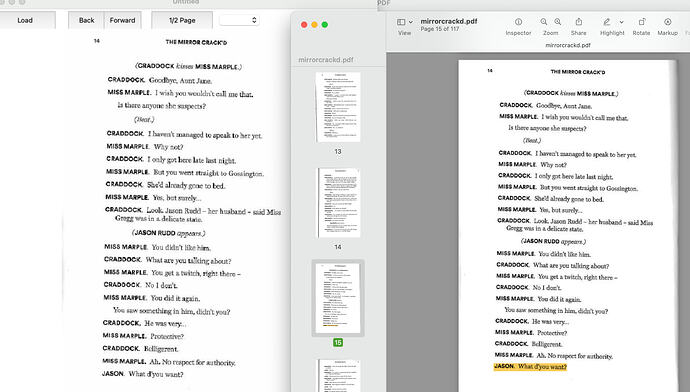This screenshot has height=392, width=690.
Task: Click the Share icon in Preview
Action: tap(579, 22)
